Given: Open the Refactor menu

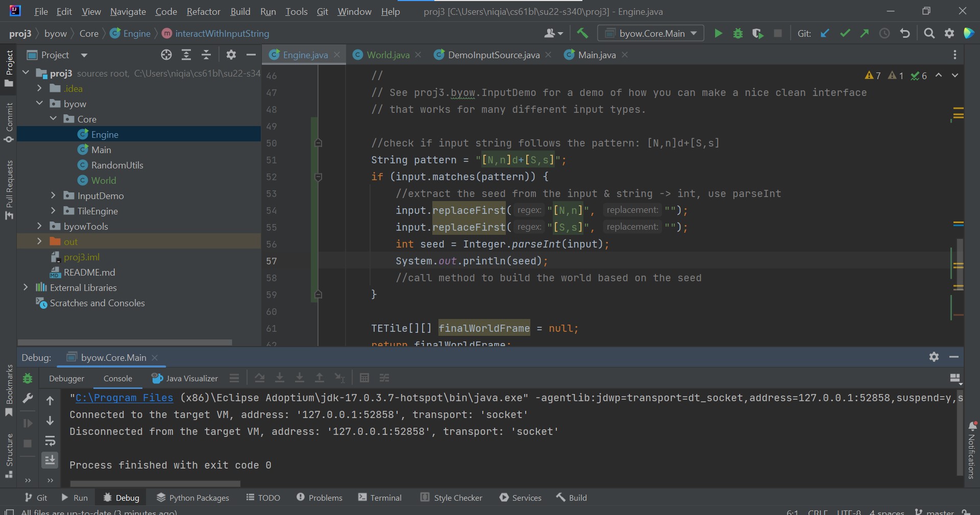Looking at the screenshot, I should point(203,11).
